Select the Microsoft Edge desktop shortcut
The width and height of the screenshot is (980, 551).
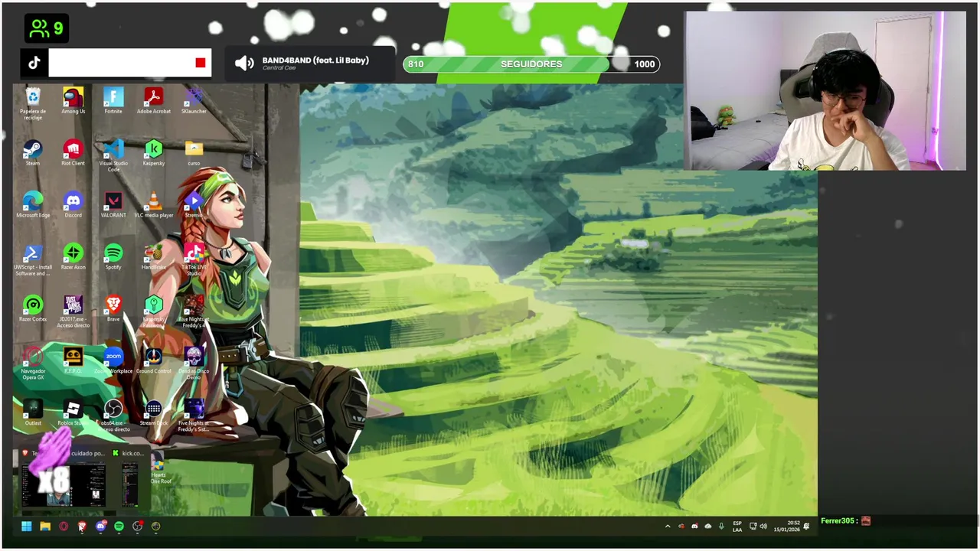click(33, 205)
